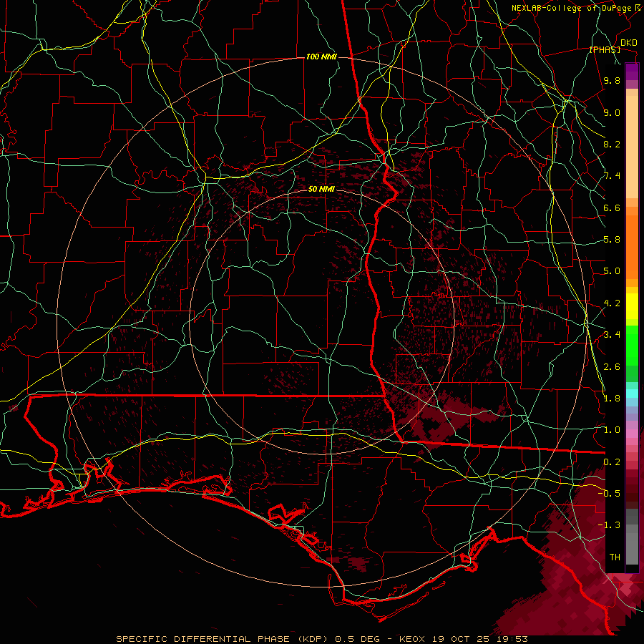
Task: Click the 1.0 scale value
Action: coord(612,430)
